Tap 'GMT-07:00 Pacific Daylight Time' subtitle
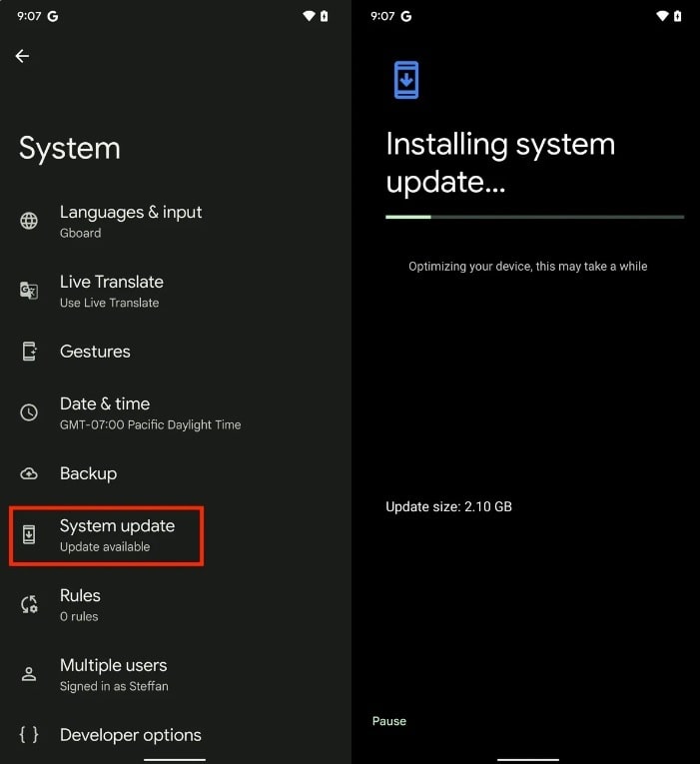This screenshot has height=764, width=700. tap(150, 424)
